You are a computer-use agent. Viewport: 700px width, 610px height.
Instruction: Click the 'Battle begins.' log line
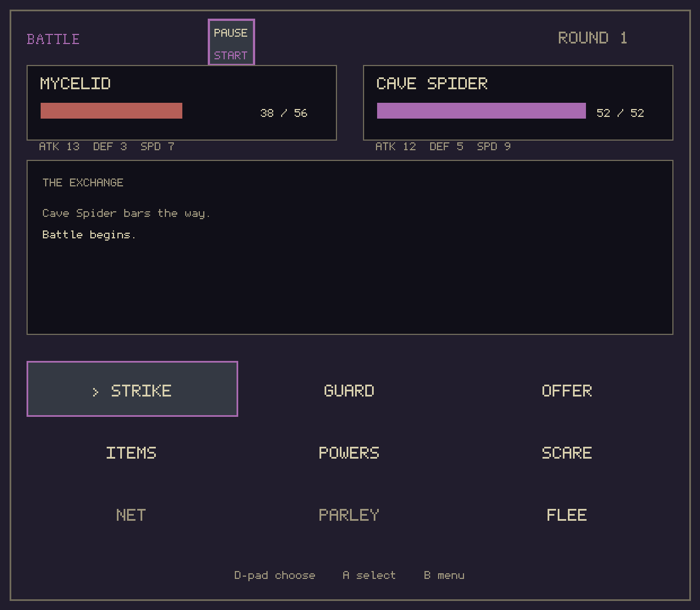pos(89,234)
